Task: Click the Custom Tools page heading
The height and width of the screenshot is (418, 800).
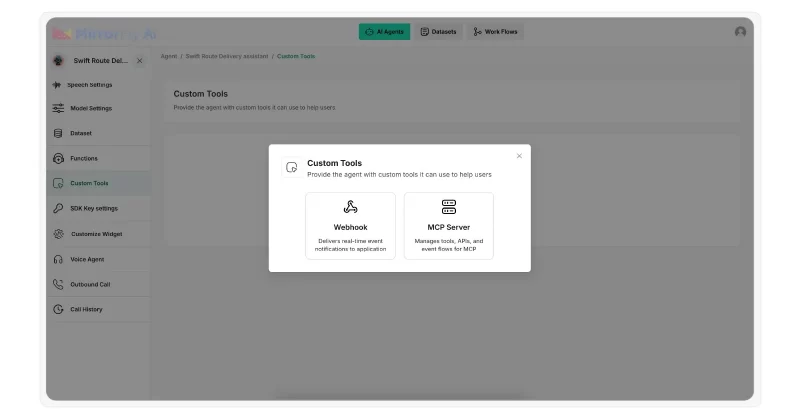Action: pyautogui.click(x=201, y=94)
